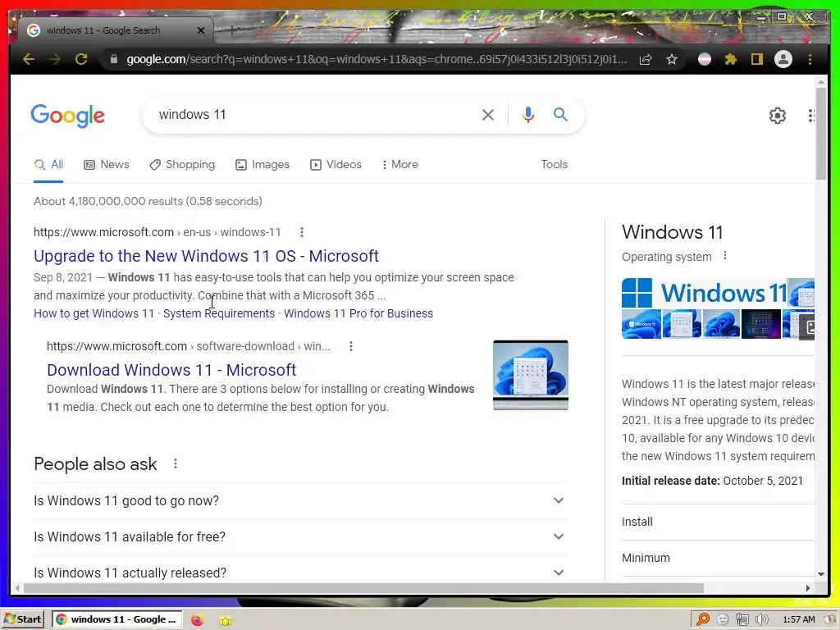Open the Download Windows 11 result thumbnail
840x630 pixels.
click(x=531, y=375)
